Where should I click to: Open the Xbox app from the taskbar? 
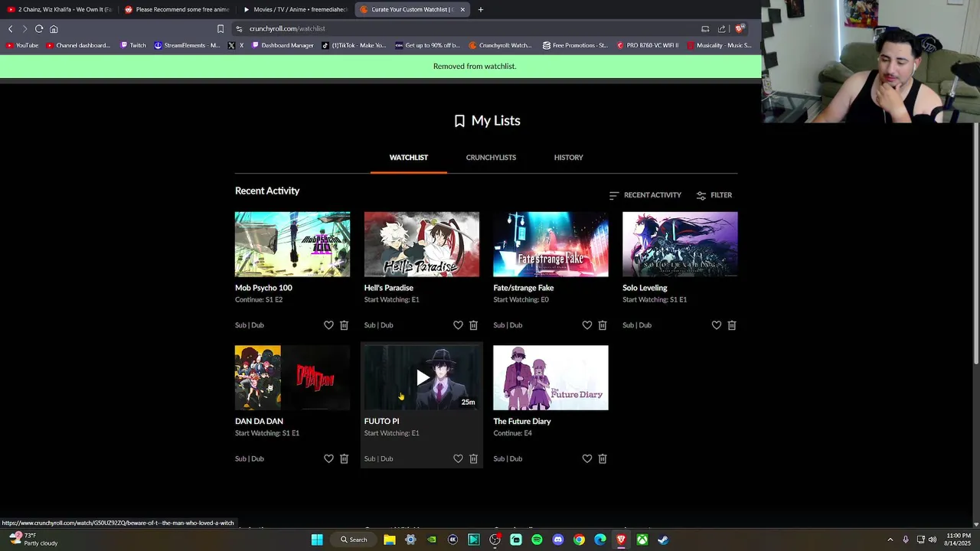[642, 540]
